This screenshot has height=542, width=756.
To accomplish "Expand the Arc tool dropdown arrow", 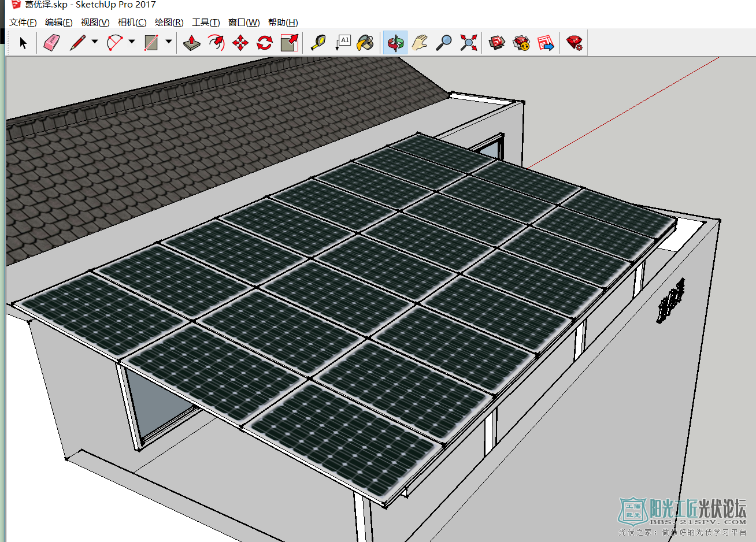I will (x=132, y=42).
